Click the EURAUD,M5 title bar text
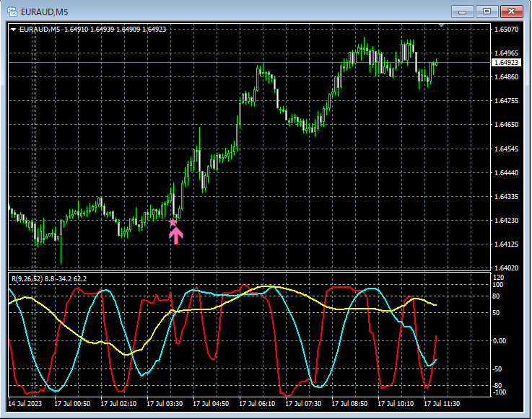The height and width of the screenshot is (419, 532). pyautogui.click(x=44, y=11)
